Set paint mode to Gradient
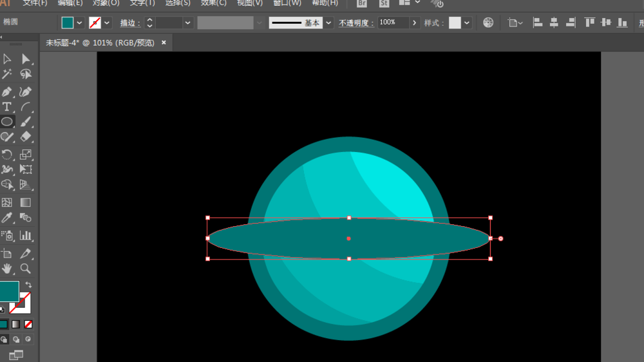The height and width of the screenshot is (362, 644). (x=15, y=325)
